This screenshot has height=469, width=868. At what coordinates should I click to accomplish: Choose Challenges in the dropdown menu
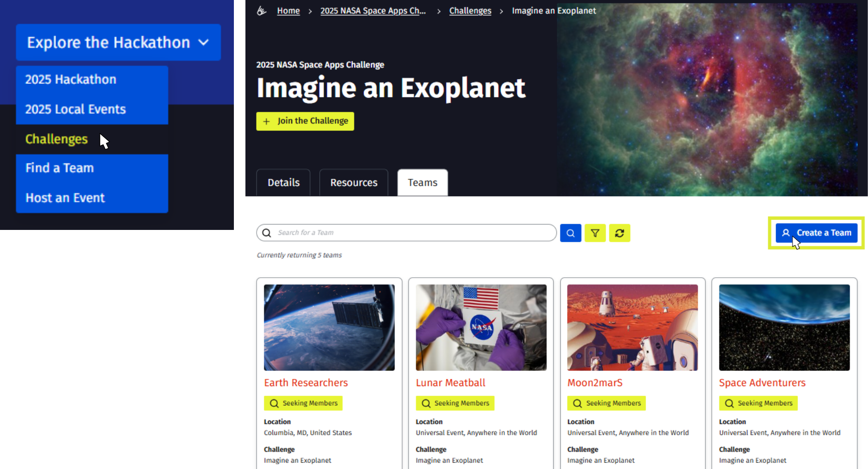(x=56, y=139)
